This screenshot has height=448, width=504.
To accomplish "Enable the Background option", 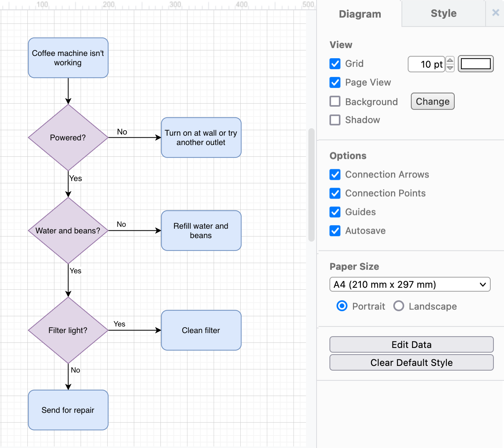I will tap(335, 101).
